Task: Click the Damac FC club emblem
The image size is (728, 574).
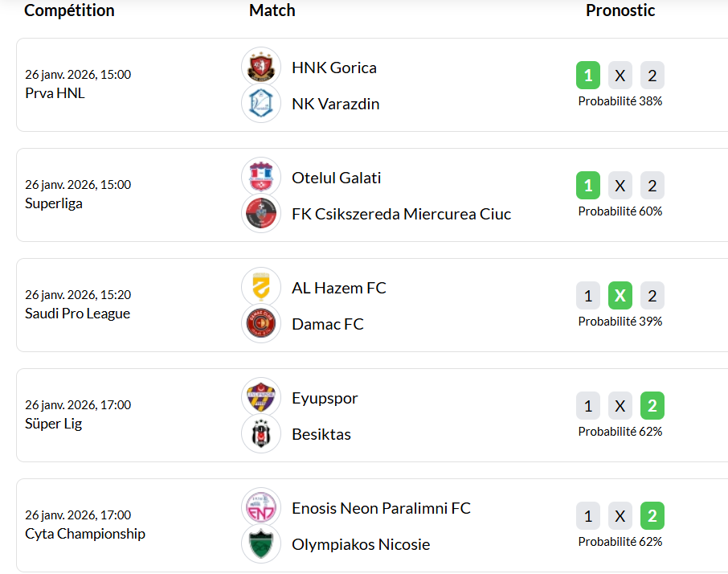Action: pyautogui.click(x=261, y=324)
